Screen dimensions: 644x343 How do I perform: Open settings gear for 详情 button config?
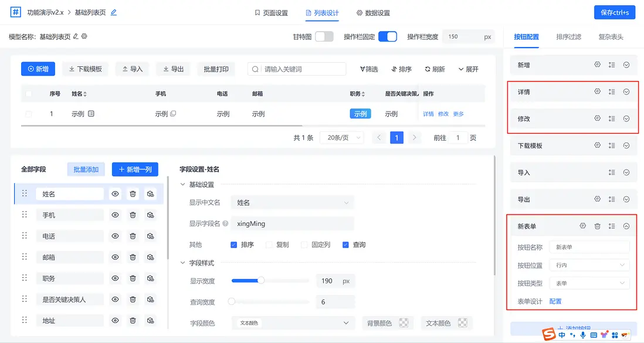(598, 91)
